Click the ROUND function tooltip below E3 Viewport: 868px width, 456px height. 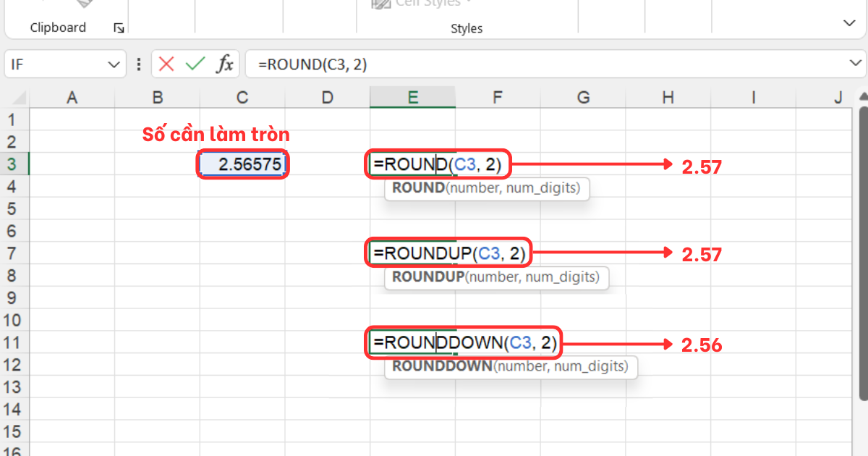pos(486,188)
